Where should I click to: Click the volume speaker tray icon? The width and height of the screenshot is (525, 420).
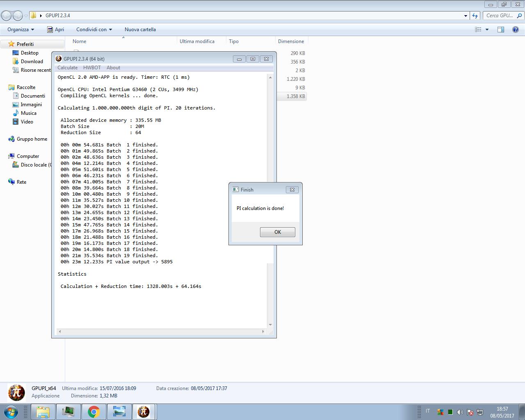point(460,412)
